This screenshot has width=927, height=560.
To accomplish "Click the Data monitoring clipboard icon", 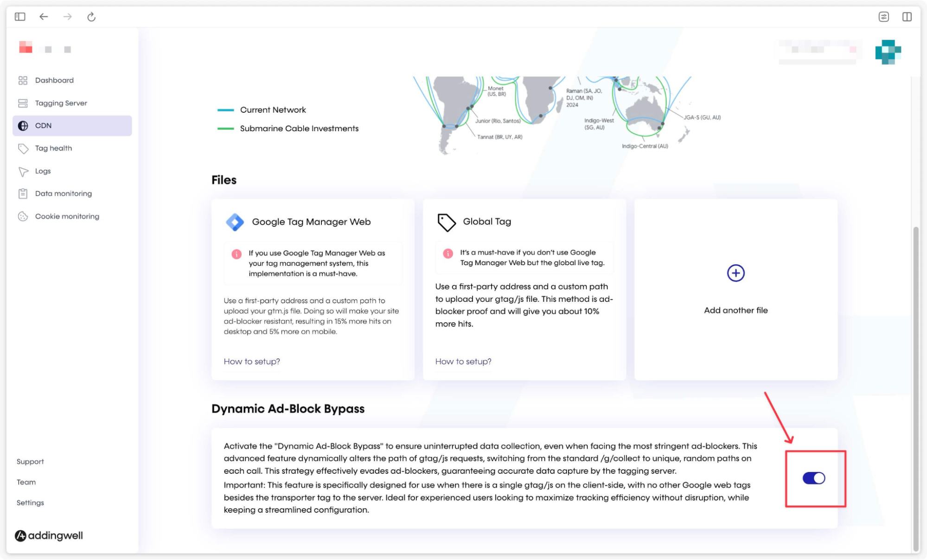I will [23, 193].
